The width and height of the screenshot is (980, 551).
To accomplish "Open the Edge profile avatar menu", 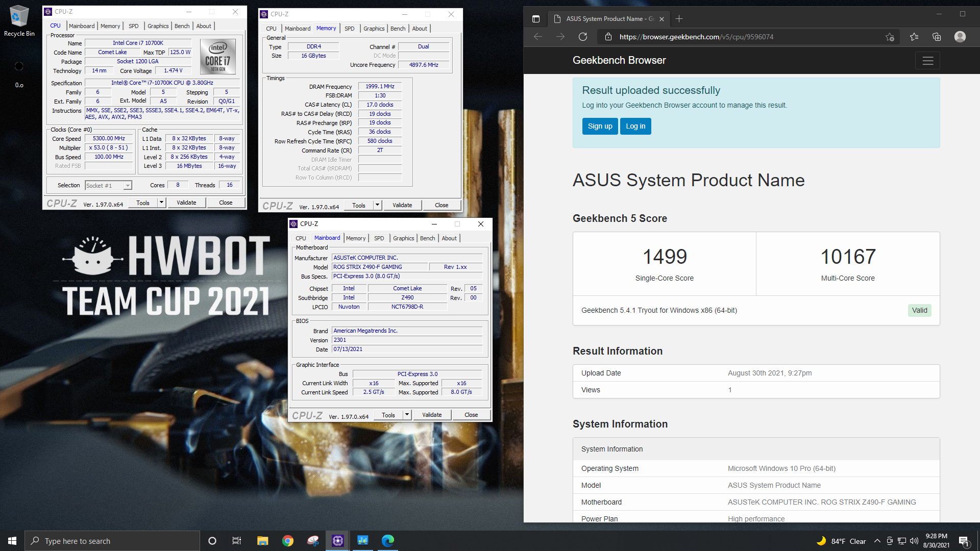I will point(960,37).
